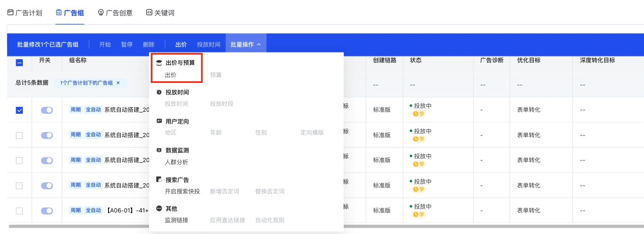
Task: Click the 创建链路 column header
Action: pos(385,60)
